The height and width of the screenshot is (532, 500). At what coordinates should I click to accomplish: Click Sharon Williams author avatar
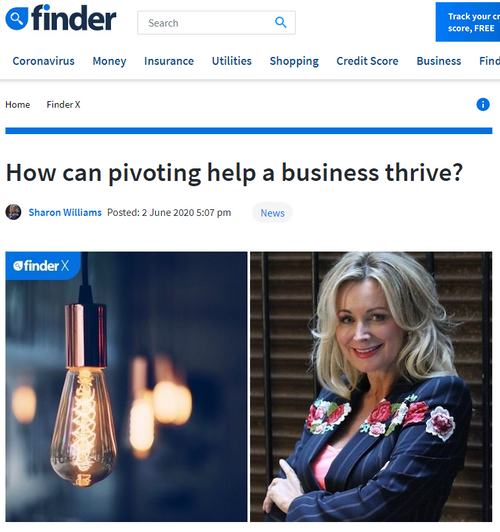click(x=13, y=212)
